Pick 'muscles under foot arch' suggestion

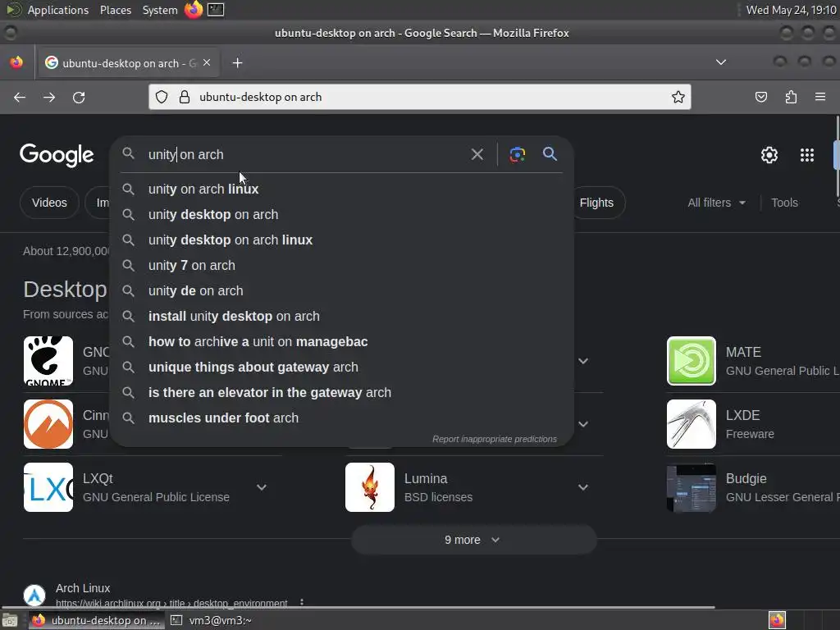coord(342,418)
